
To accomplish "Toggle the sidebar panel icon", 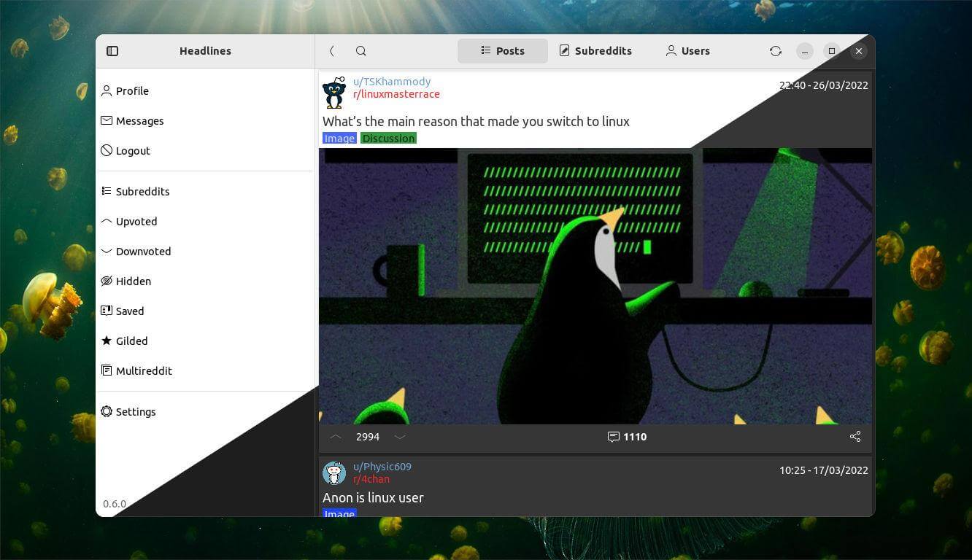I will pyautogui.click(x=112, y=51).
